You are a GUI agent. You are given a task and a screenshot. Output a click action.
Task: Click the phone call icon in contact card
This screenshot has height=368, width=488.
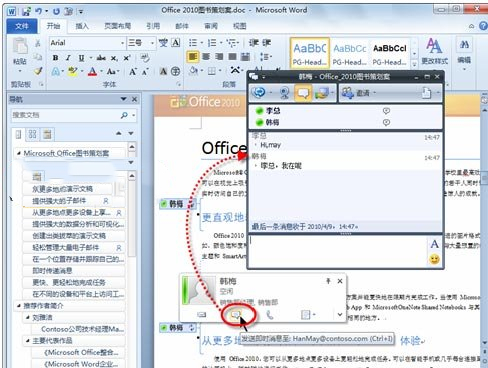click(270, 314)
